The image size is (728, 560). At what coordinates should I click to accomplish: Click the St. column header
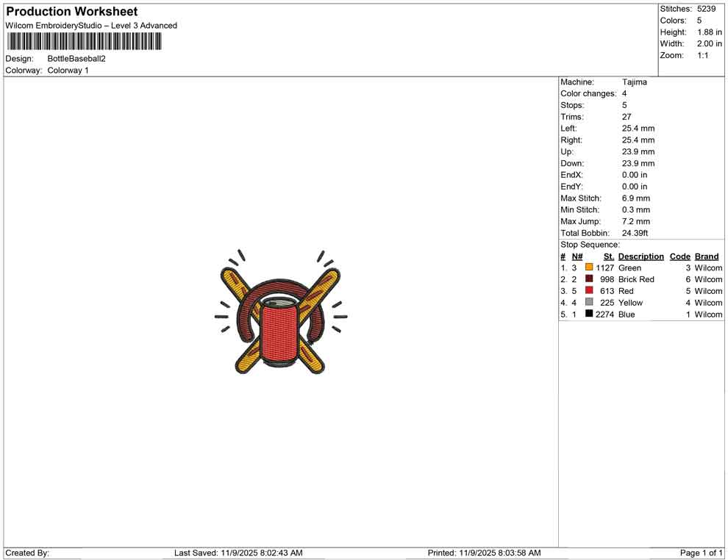(609, 256)
